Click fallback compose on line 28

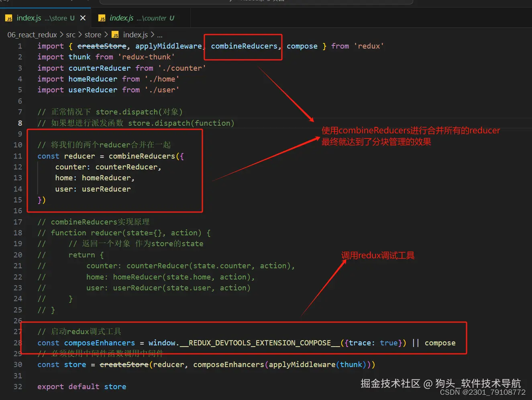tap(440, 343)
